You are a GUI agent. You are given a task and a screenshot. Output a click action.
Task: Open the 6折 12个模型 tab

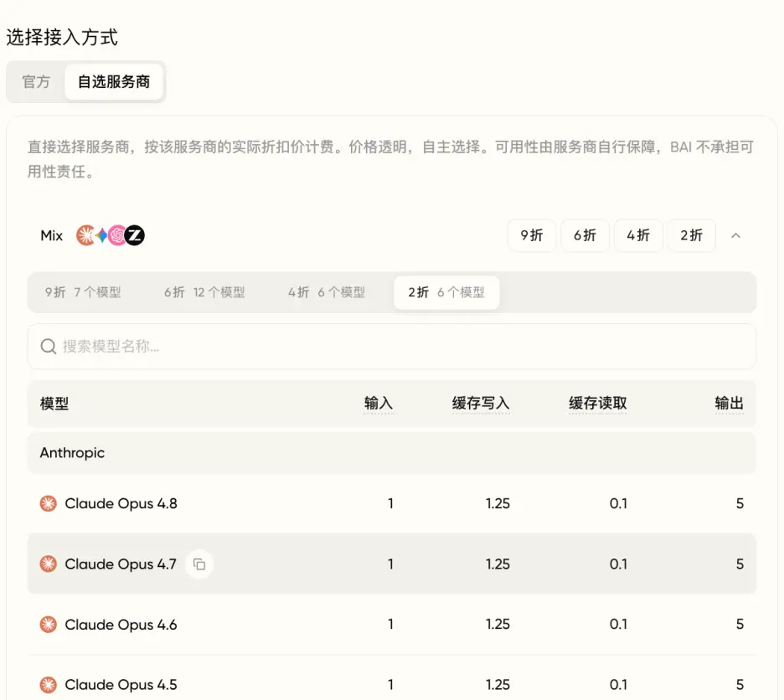click(204, 292)
